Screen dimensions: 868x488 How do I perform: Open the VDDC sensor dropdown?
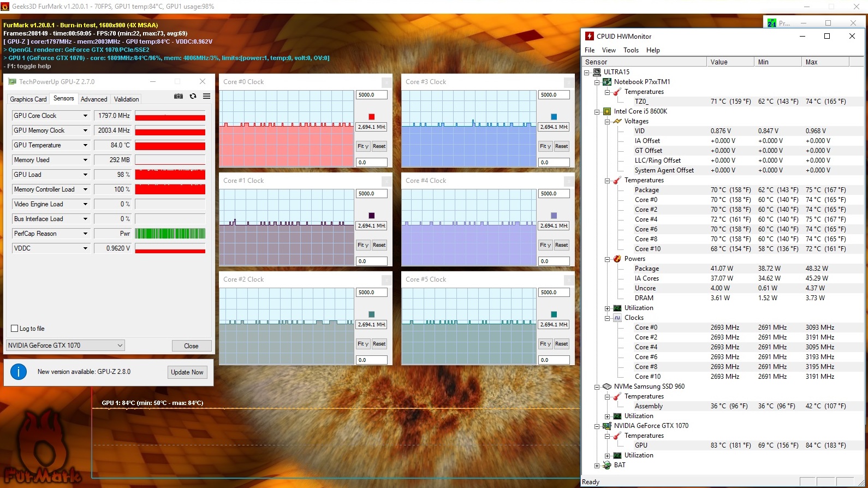(x=85, y=248)
